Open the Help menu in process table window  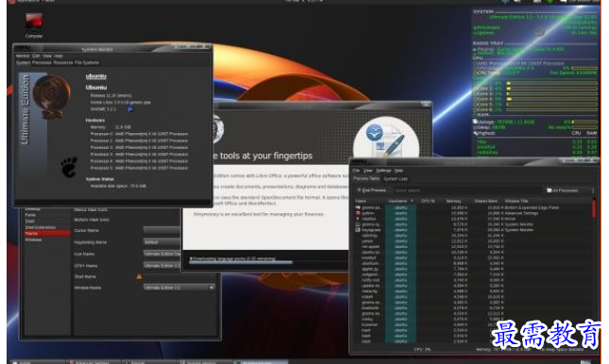[x=398, y=171]
